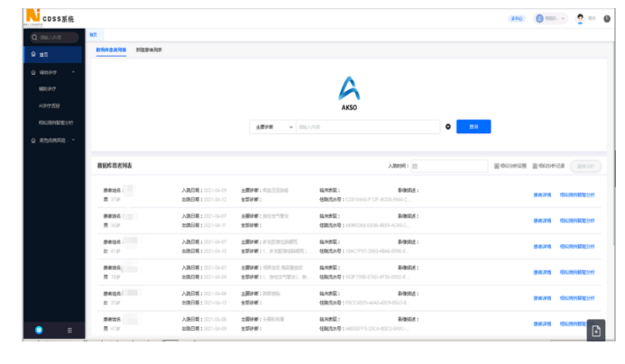Open 患者详情 for the 61岁 female patient
625x364 pixels.
click(542, 247)
